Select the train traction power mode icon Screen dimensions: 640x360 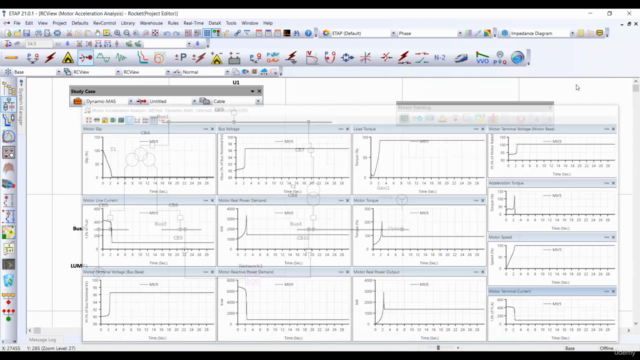[x=462, y=58]
